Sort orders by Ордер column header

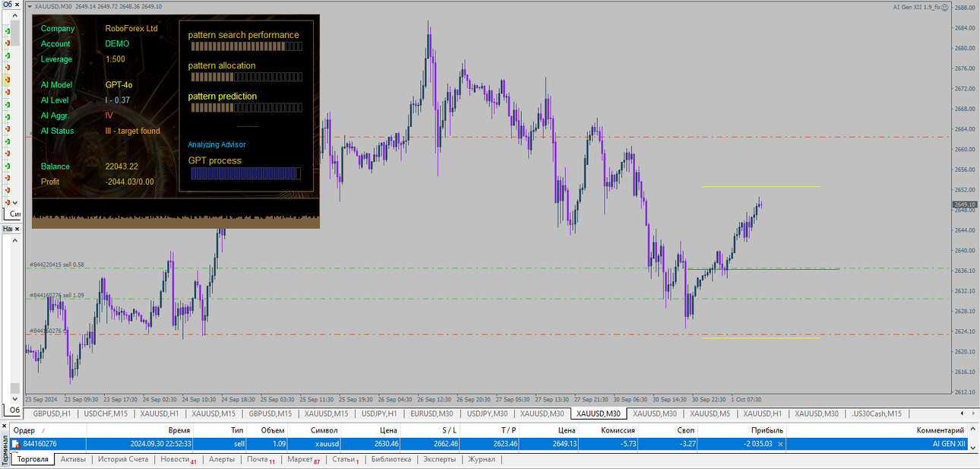click(48, 430)
